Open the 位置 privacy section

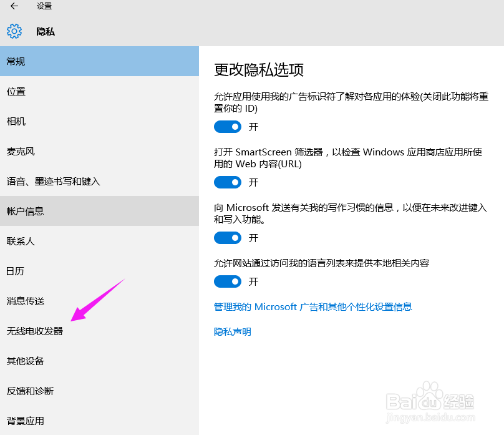(99, 91)
